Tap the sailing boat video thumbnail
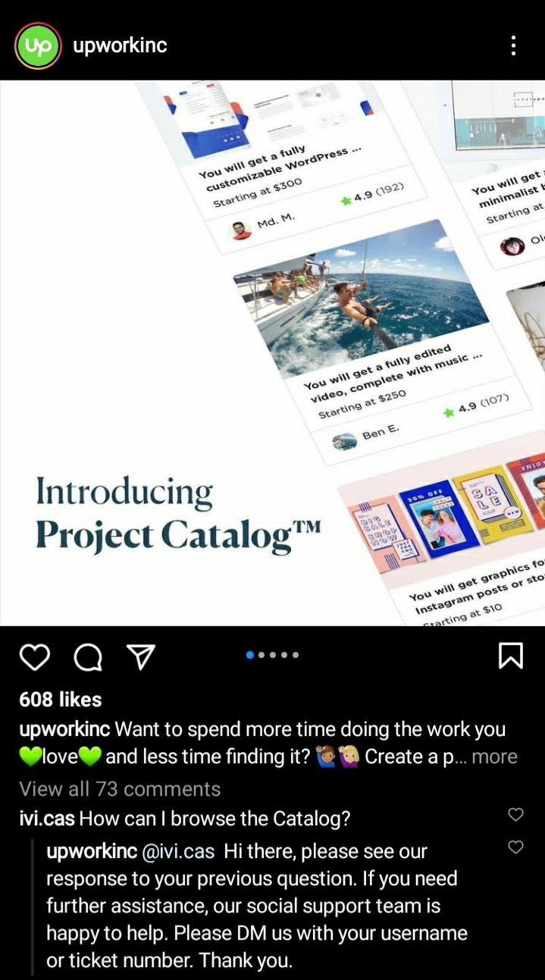Screen dimensions: 545x980 tap(362, 298)
